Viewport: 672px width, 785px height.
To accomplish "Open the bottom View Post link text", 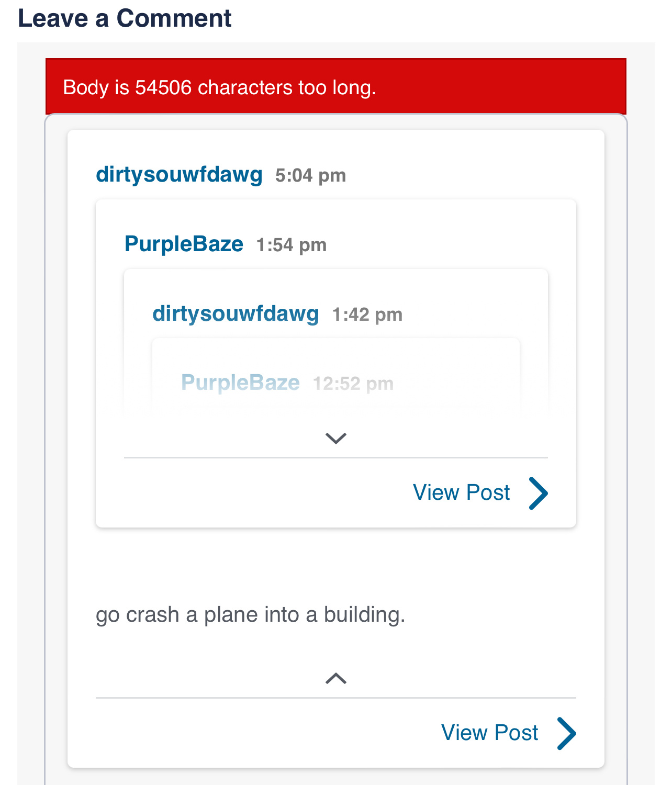I will (x=489, y=733).
